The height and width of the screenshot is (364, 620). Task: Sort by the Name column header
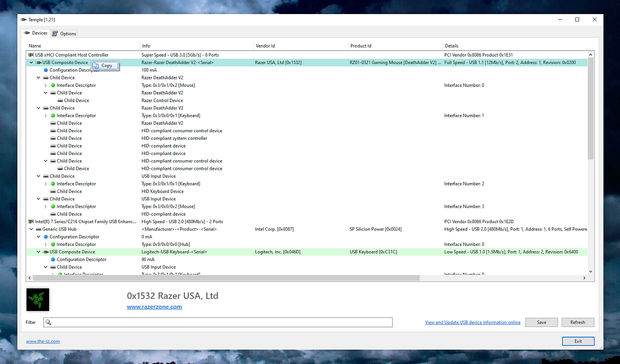pyautogui.click(x=83, y=46)
